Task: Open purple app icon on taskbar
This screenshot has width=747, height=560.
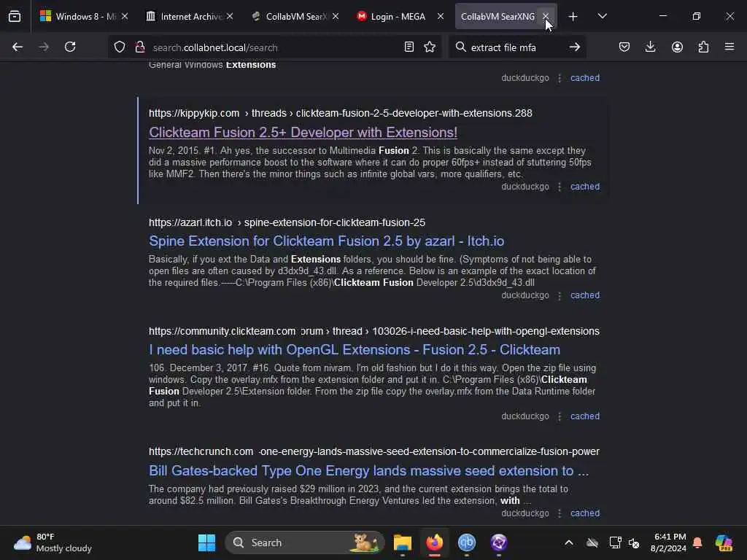Action: [499, 542]
